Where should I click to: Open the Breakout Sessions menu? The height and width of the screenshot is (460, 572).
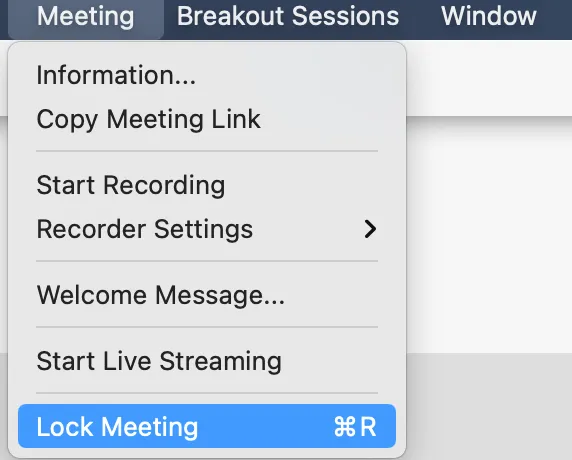288,17
